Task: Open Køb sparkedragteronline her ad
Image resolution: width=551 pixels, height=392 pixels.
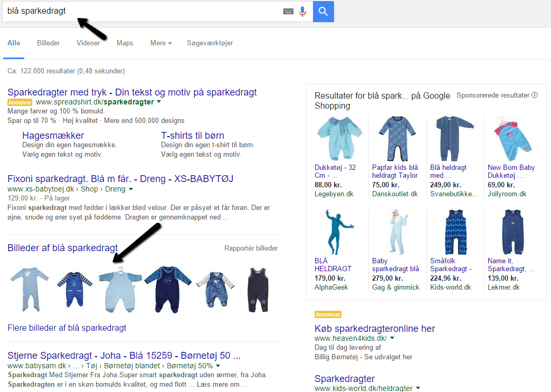Action: pyautogui.click(x=375, y=328)
